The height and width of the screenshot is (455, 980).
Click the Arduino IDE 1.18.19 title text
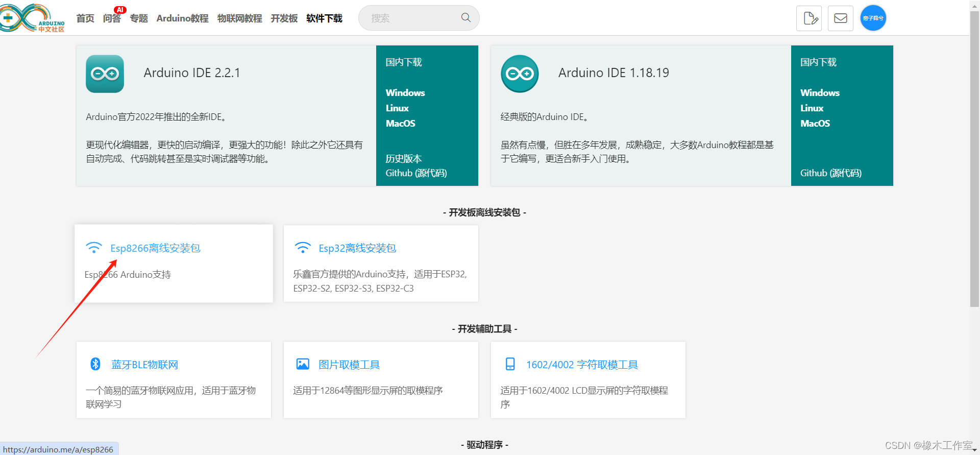point(614,73)
